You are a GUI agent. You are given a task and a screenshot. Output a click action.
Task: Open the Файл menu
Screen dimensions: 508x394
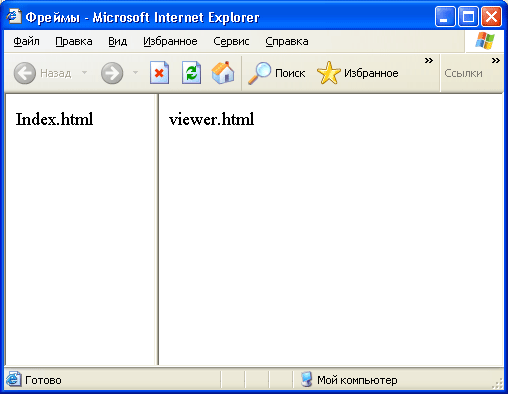pyautogui.click(x=26, y=41)
